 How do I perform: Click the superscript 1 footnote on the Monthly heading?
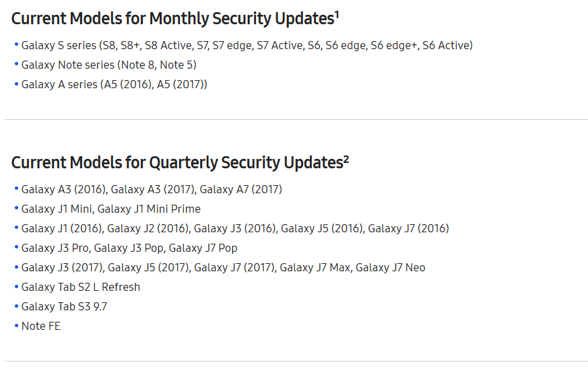[337, 15]
